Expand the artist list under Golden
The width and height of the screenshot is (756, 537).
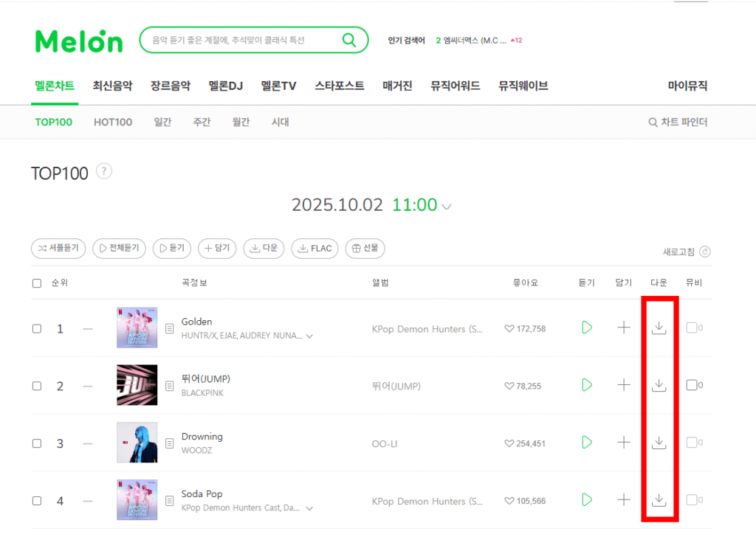click(309, 336)
